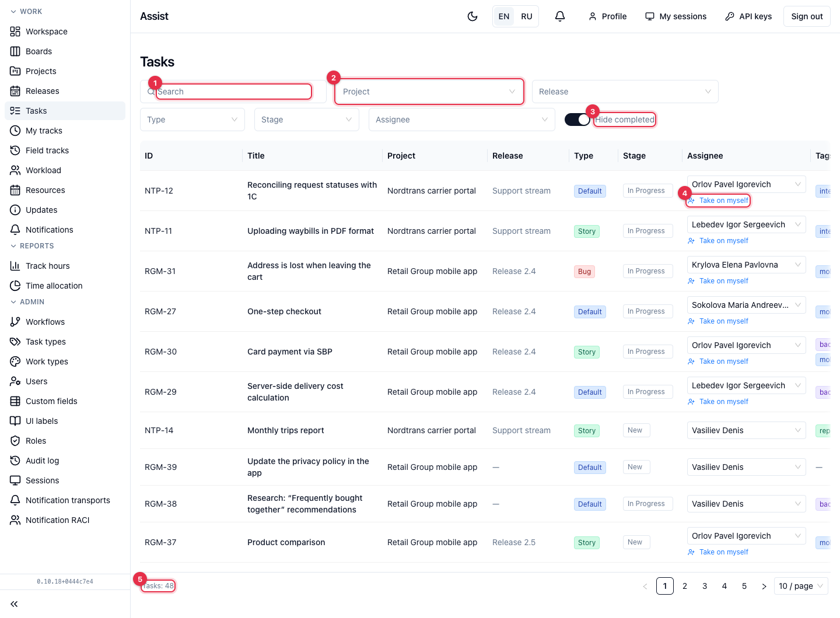Viewport: 840px width, 618px height.
Task: Open Audit log history icon
Action: (x=15, y=461)
